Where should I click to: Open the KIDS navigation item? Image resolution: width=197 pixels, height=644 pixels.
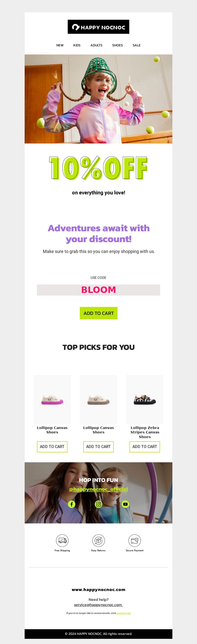point(77,45)
